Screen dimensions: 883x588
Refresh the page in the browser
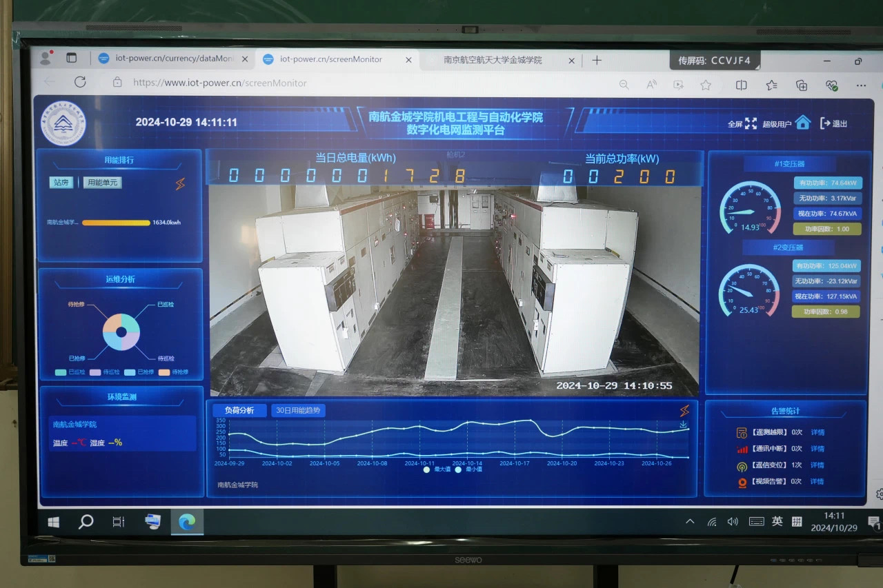pos(80,82)
